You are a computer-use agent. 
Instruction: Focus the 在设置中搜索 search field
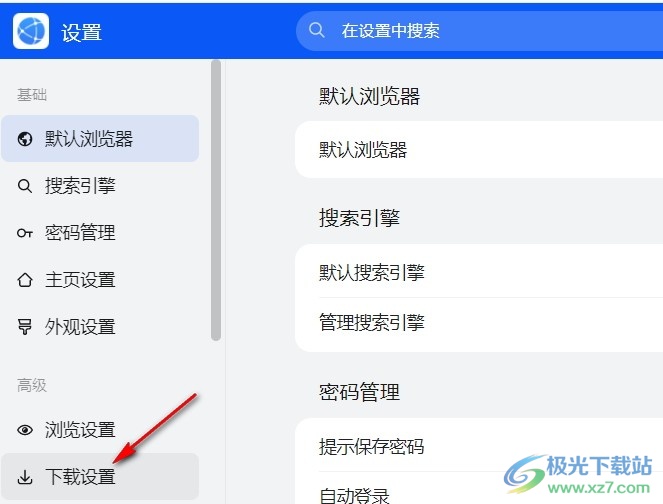point(479,31)
